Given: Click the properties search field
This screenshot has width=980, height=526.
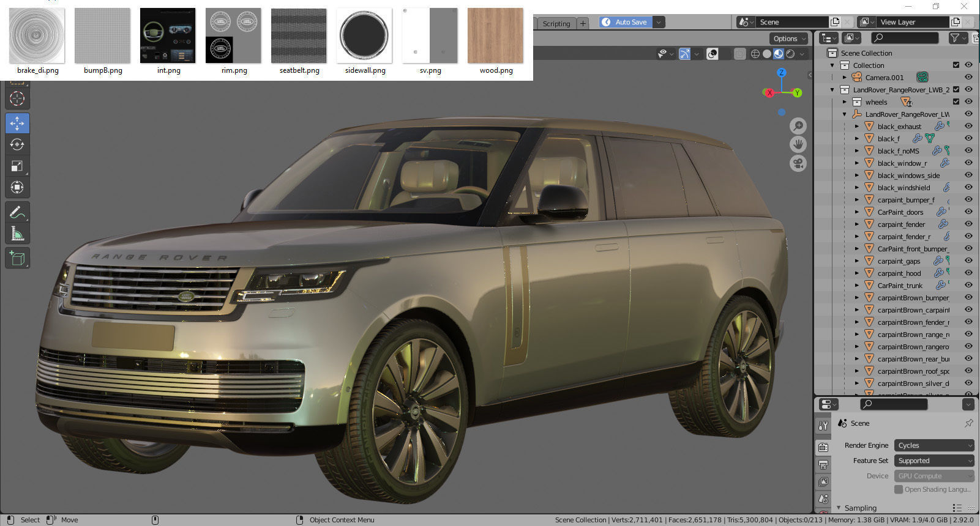Looking at the screenshot, I should [x=894, y=404].
